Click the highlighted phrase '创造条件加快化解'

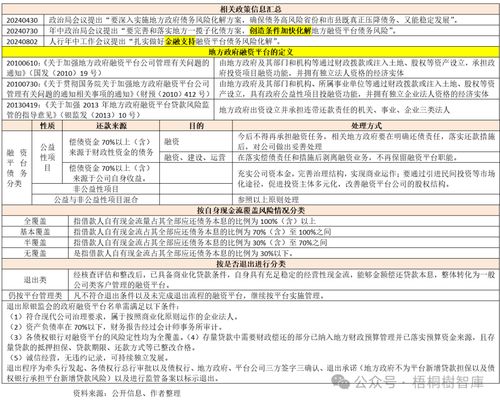point(280,31)
